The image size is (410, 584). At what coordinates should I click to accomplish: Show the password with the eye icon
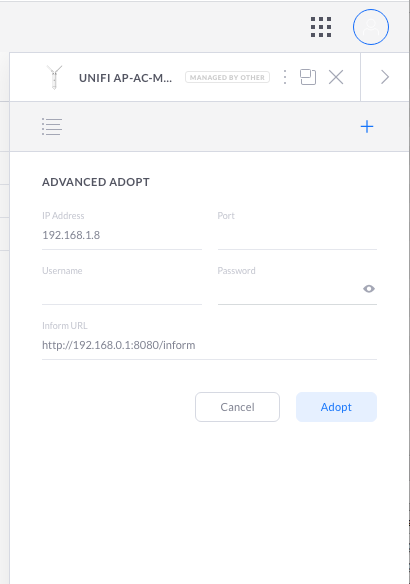369,289
